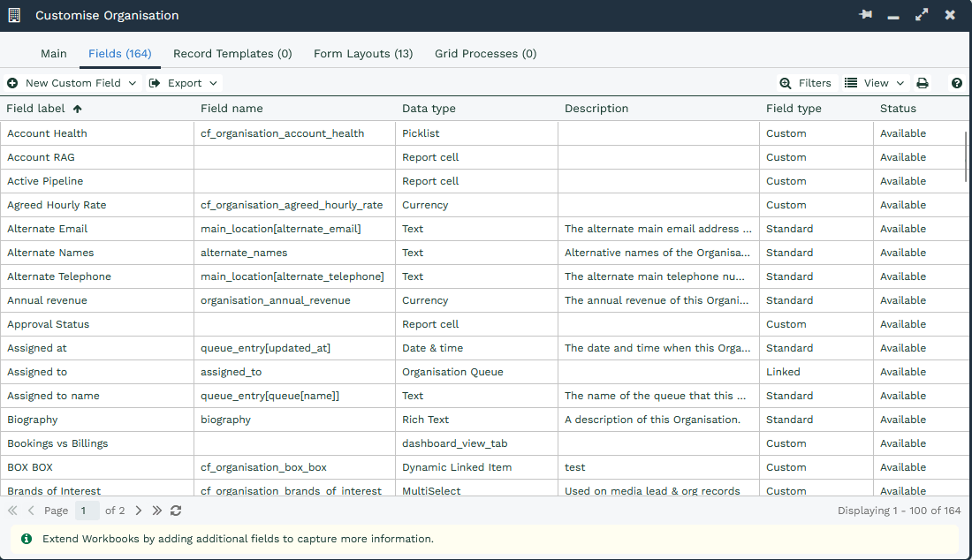Viewport: 972px width, 560px height.
Task: Click the plus icon for New Custom Field
Action: pos(12,83)
